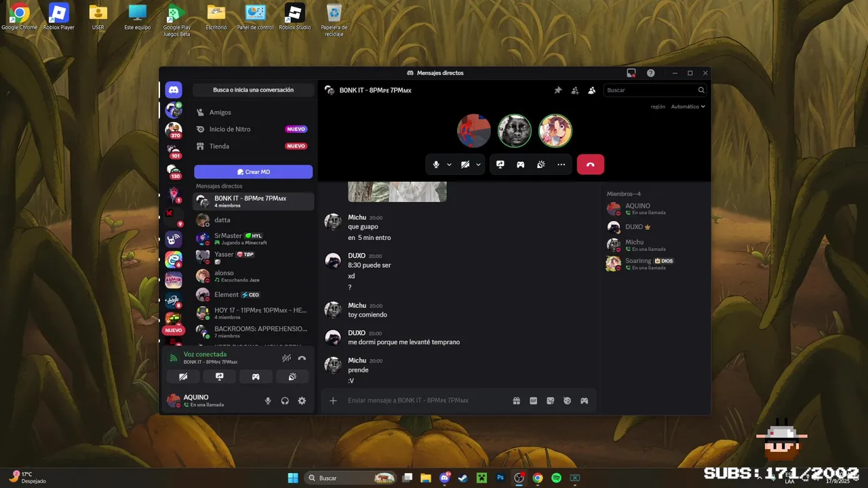Open apps gamepad icon in message bar
Viewport: 868px width, 488px height.
(585, 401)
